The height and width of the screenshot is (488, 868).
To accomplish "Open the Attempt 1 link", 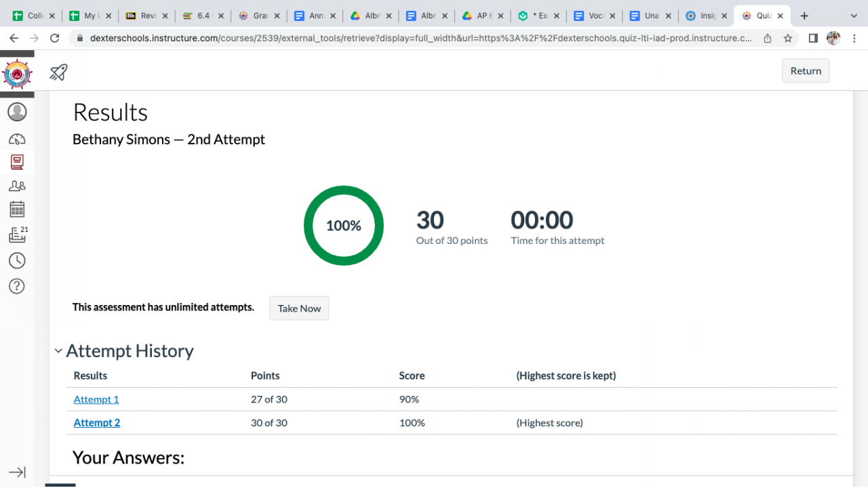I will pyautogui.click(x=96, y=399).
